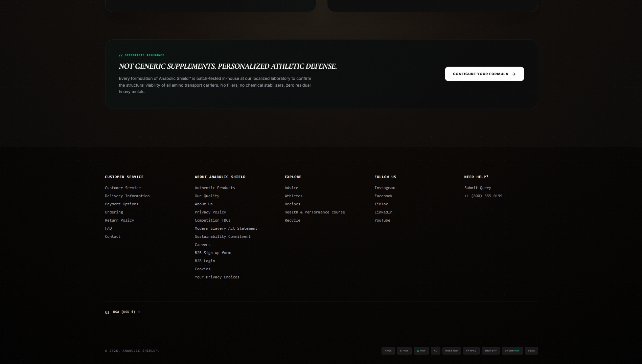The image size is (642, 364).
Task: Open the Recipes link
Action: pyautogui.click(x=292, y=204)
